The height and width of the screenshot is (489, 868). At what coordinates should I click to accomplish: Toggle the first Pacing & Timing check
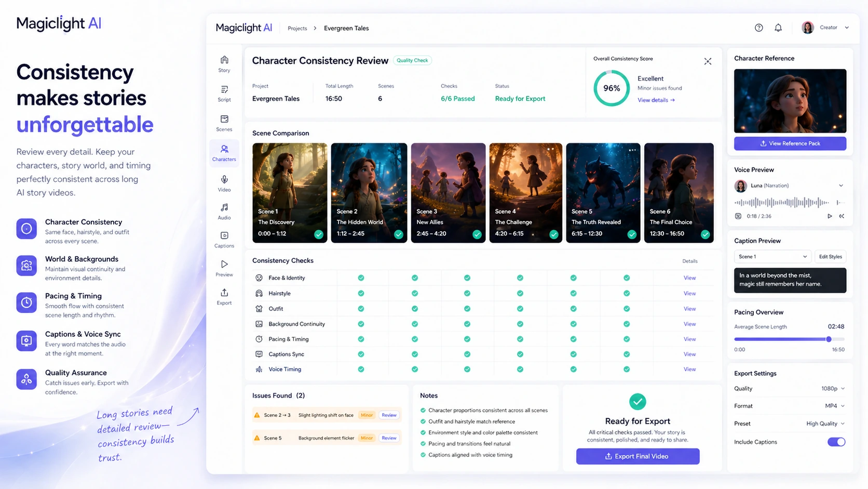pos(361,339)
